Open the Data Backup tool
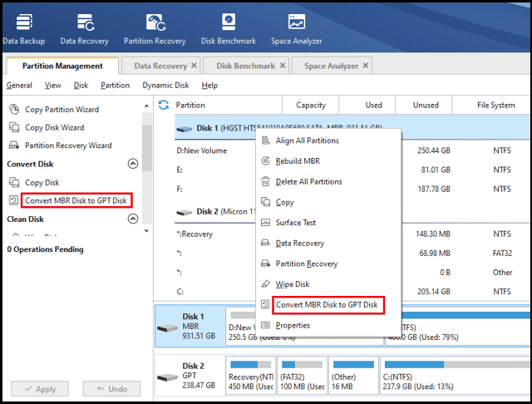The width and height of the screenshot is (532, 404). (x=24, y=29)
